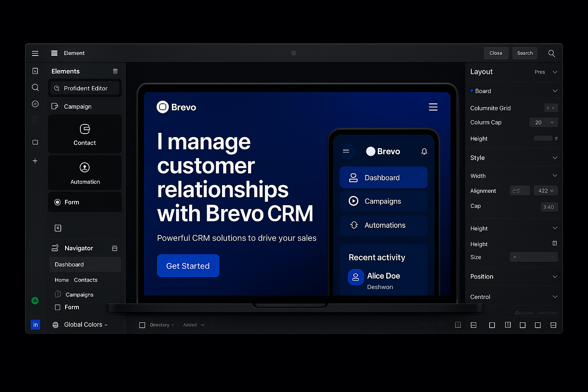The height and width of the screenshot is (392, 588).
Task: Select the Contact element tile
Action: [x=85, y=134]
